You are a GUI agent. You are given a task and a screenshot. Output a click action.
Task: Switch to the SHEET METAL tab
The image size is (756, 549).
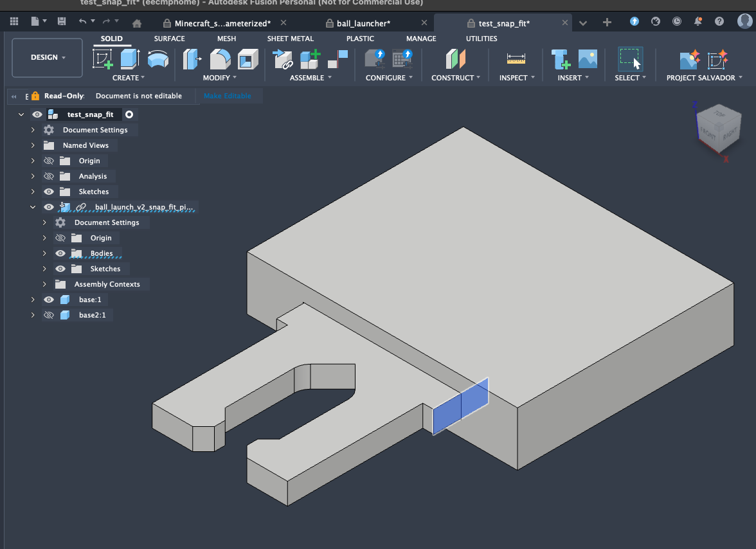click(x=290, y=39)
